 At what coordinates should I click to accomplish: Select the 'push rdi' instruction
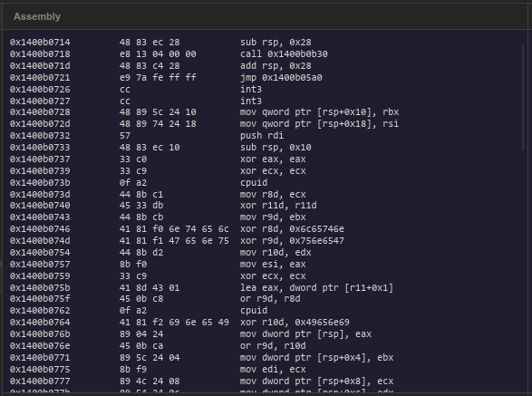[262, 136]
